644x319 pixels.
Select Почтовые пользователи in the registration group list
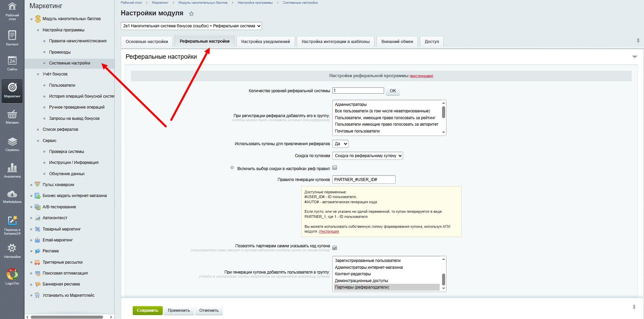(x=387, y=131)
